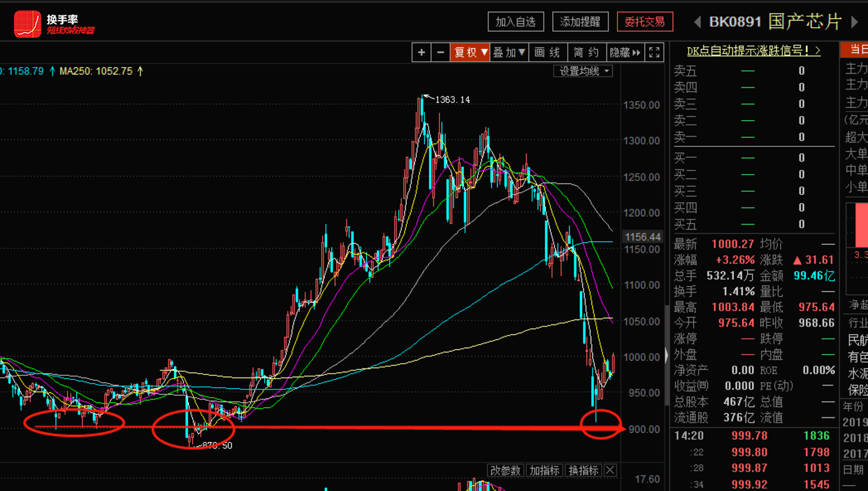The height and width of the screenshot is (491, 868).
Task: Zoom in chart with plus button
Action: (421, 52)
